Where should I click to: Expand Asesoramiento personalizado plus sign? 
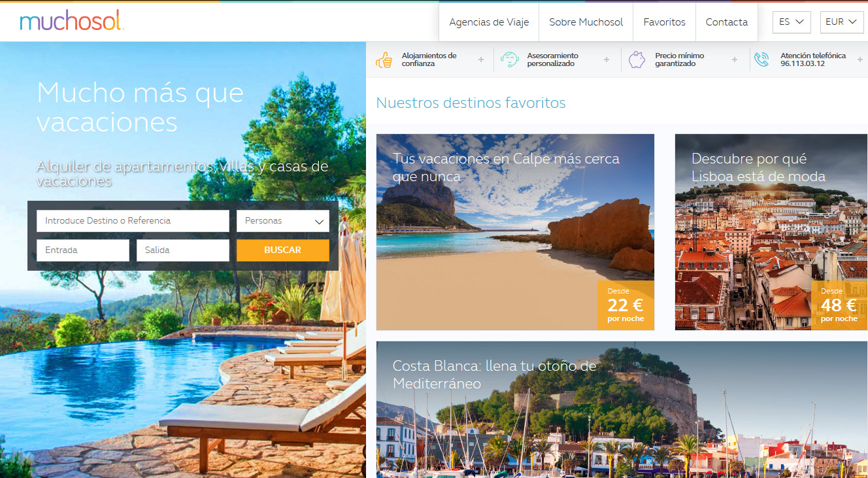point(607,60)
